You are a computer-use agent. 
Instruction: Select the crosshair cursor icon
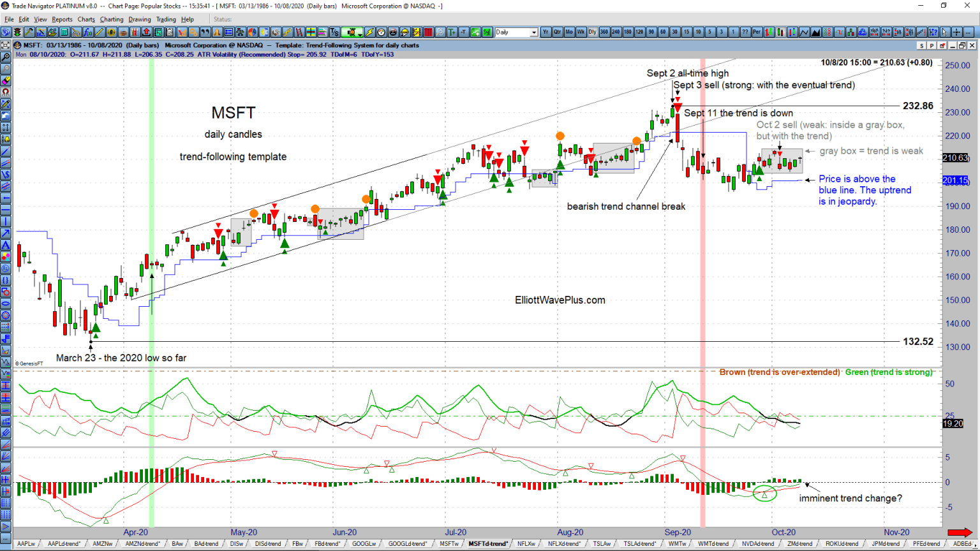pyautogui.click(x=956, y=32)
